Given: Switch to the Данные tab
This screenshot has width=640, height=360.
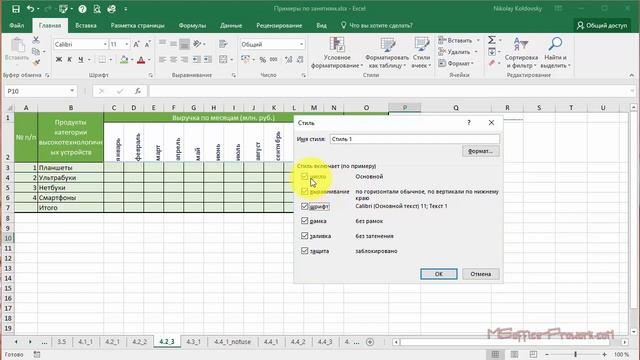Looking at the screenshot, I should coord(231,25).
